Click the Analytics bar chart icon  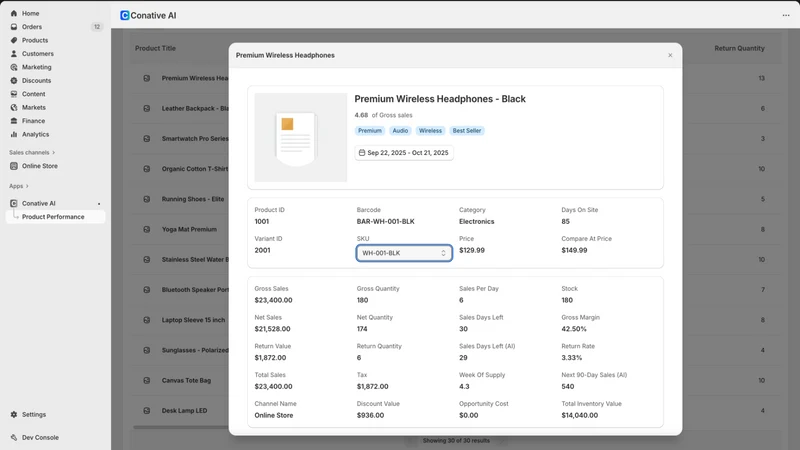point(14,134)
